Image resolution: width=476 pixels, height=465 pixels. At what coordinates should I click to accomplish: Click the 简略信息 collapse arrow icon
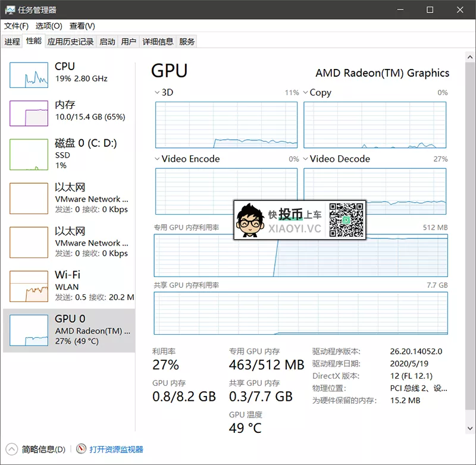[12, 450]
